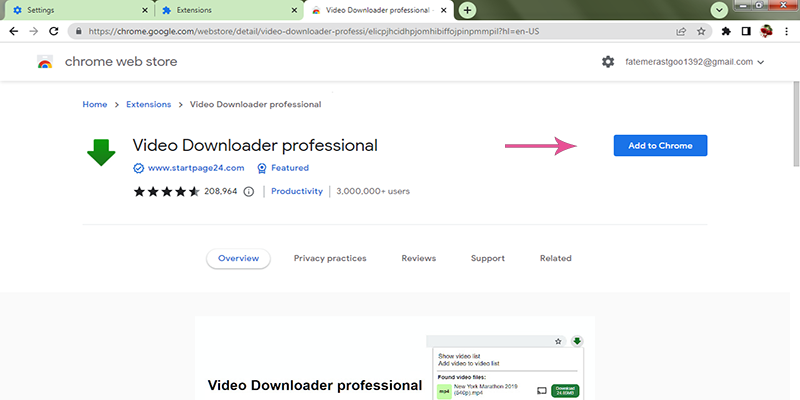The width and height of the screenshot is (800, 400).
Task: Open the browser Extensions puzzle icon
Action: click(x=726, y=31)
